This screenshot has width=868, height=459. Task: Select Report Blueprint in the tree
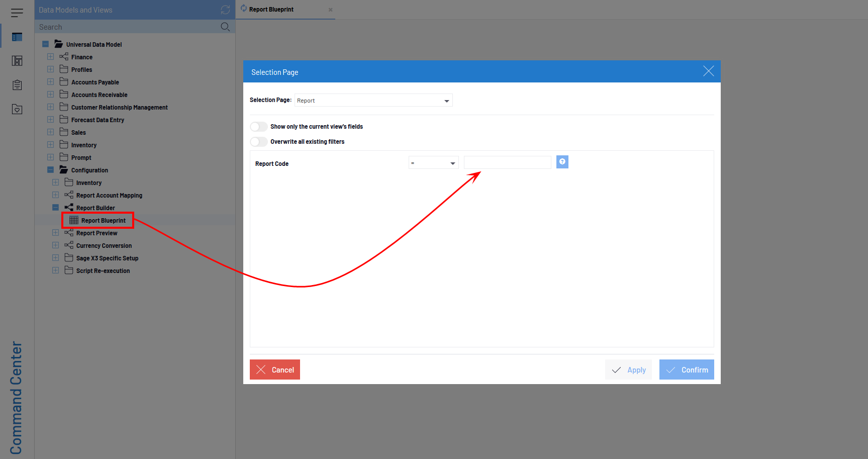click(103, 221)
